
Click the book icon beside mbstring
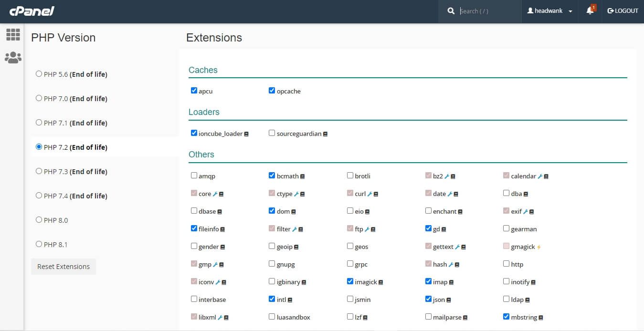pyautogui.click(x=541, y=318)
